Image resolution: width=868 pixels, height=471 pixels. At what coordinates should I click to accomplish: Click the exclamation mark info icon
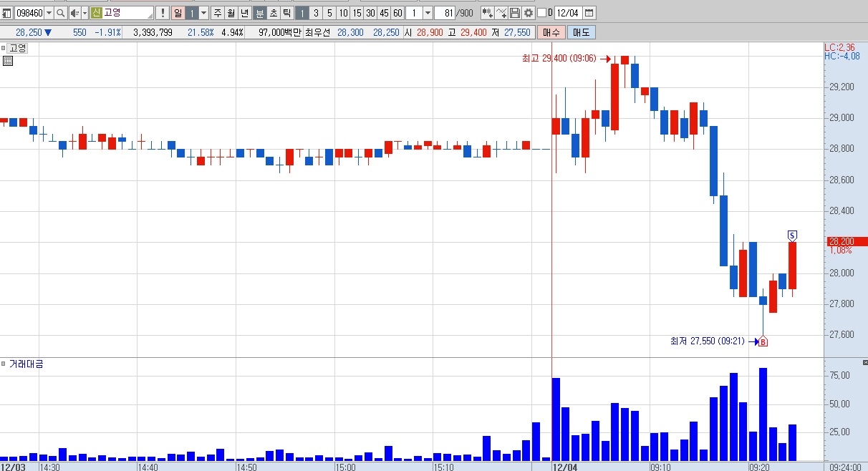[162, 13]
